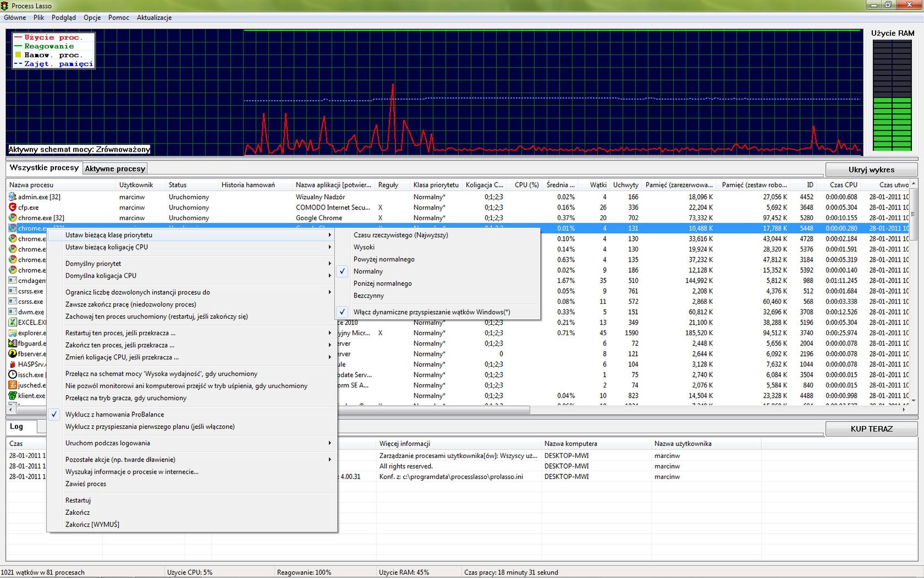924x578 pixels.
Task: Click yellow 'Hamow. proc.' legend swatch
Action: 18,55
